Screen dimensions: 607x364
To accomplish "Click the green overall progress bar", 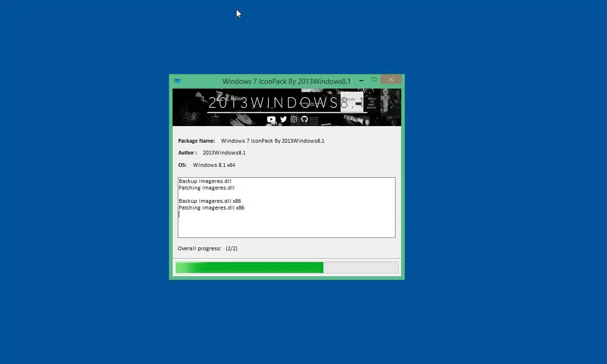I will click(286, 267).
